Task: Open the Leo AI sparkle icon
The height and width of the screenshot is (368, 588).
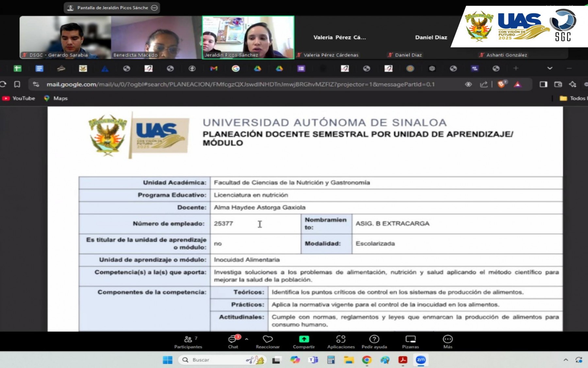Action: 573,84
